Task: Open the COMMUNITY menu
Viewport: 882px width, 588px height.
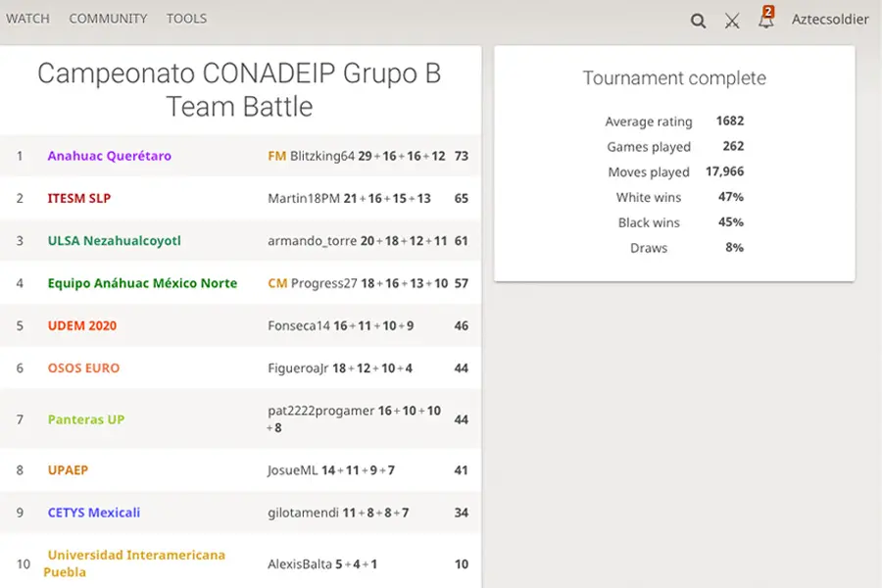Action: [108, 19]
